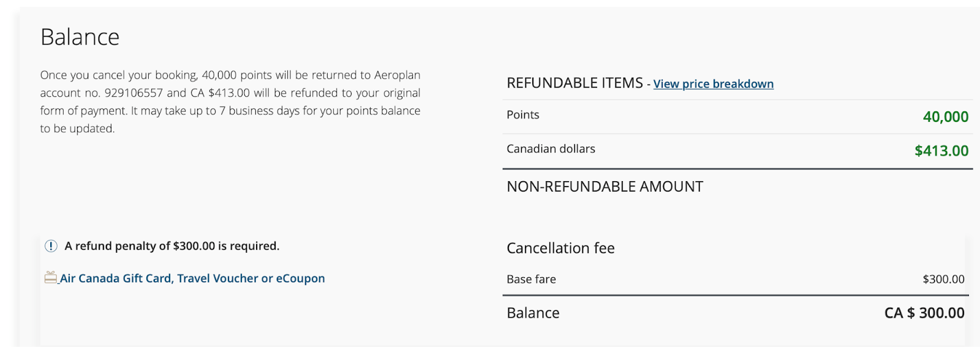980x347 pixels.
Task: Click the Aeroplan account number 929106557
Action: (x=134, y=93)
